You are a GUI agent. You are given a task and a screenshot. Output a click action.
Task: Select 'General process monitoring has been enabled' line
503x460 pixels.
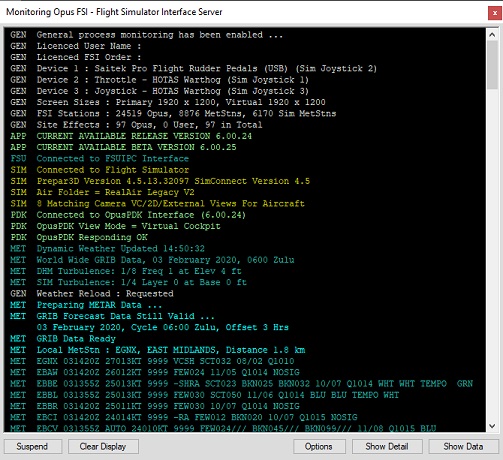146,35
